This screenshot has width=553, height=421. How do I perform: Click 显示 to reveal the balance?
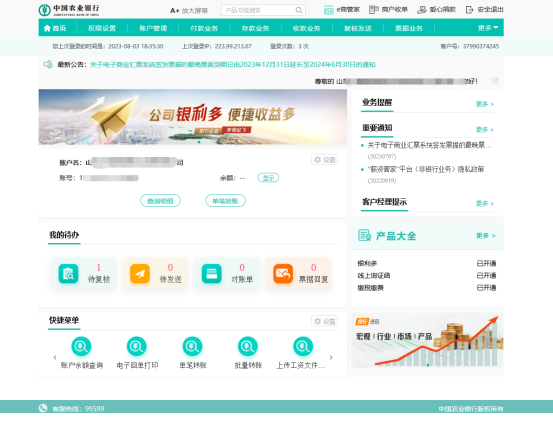pyautogui.click(x=268, y=178)
